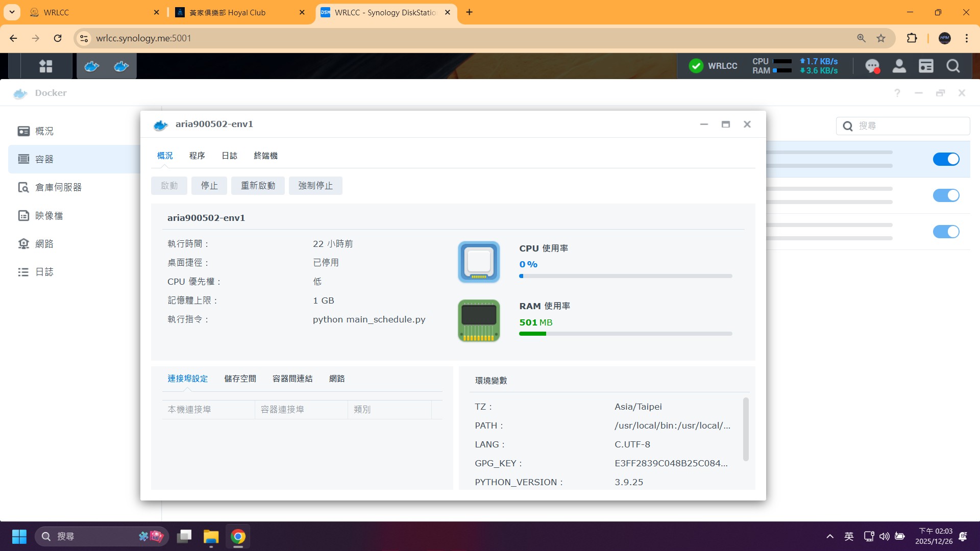This screenshot has height=551, width=980.
Task: Switch to the 儲存空間 tab
Action: point(240,379)
